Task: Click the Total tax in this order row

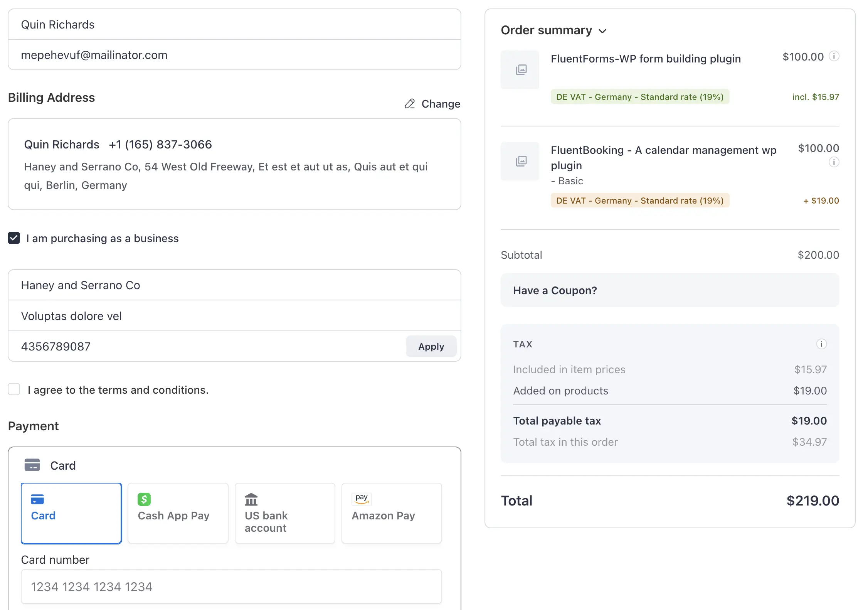Action: (670, 442)
